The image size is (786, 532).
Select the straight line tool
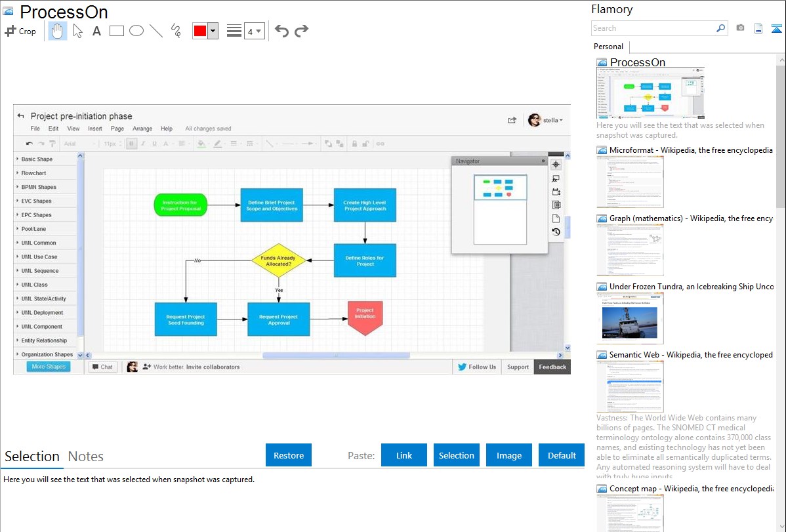click(156, 31)
